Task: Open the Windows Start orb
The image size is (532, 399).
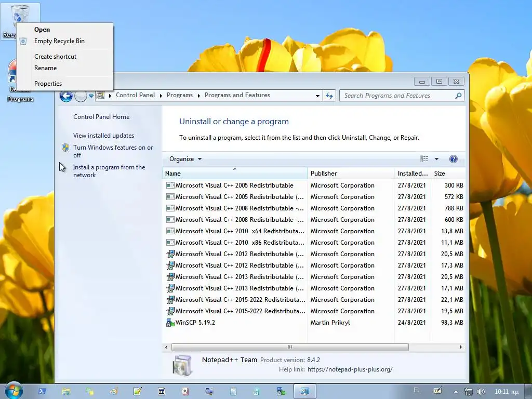Action: [x=14, y=391]
